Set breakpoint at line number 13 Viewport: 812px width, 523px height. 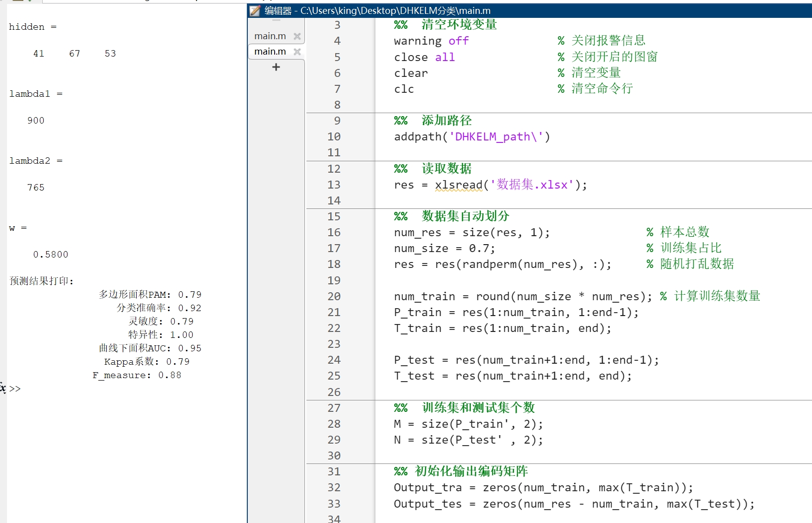tap(334, 185)
